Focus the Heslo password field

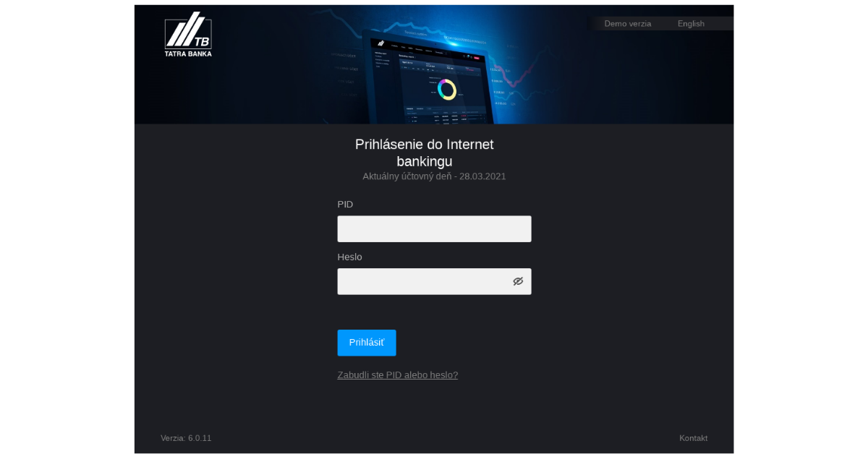coord(434,281)
